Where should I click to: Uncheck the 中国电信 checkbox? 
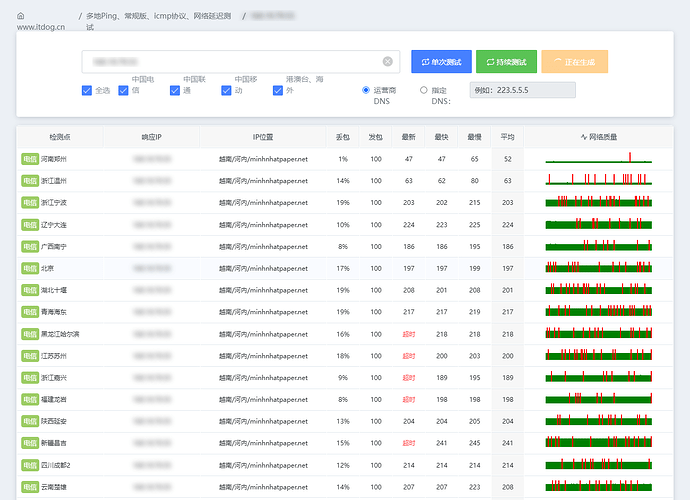pos(123,90)
